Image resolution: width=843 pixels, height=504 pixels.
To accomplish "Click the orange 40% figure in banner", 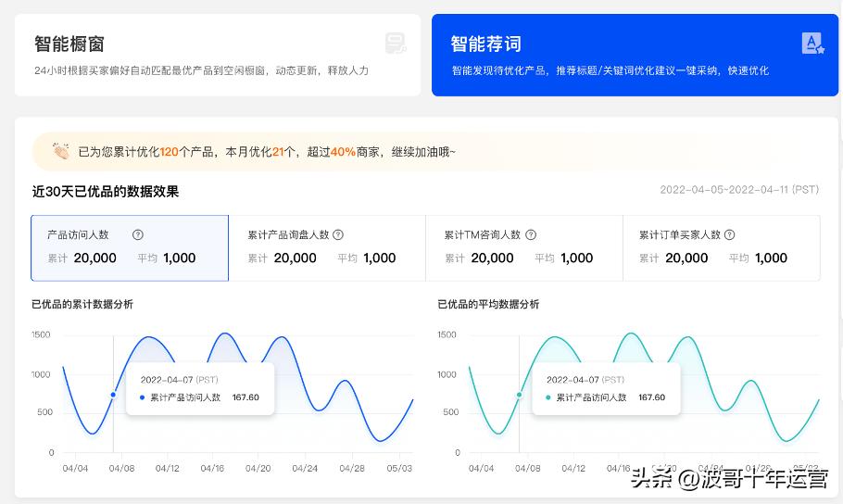I will pyautogui.click(x=343, y=152).
